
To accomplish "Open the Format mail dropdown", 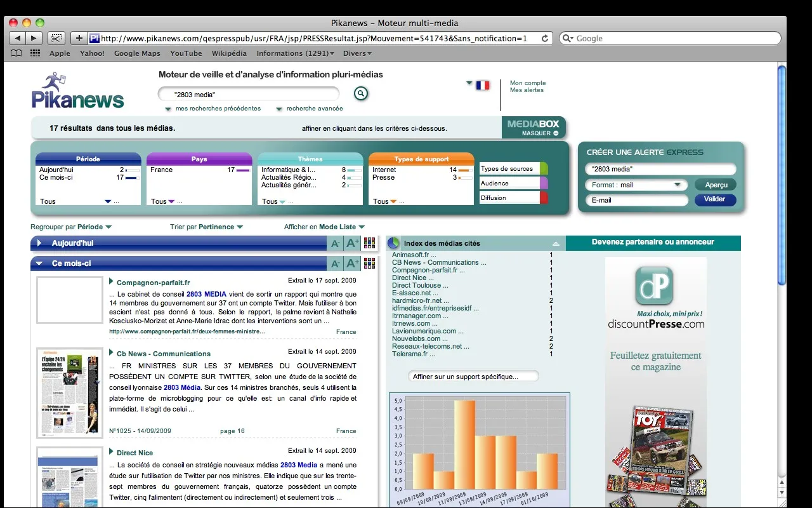I will click(x=636, y=185).
